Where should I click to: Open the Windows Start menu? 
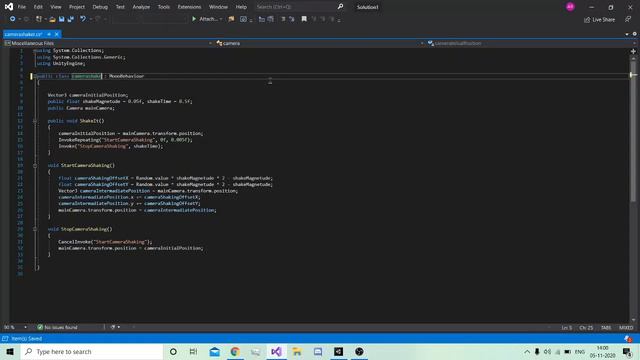pos(10,351)
